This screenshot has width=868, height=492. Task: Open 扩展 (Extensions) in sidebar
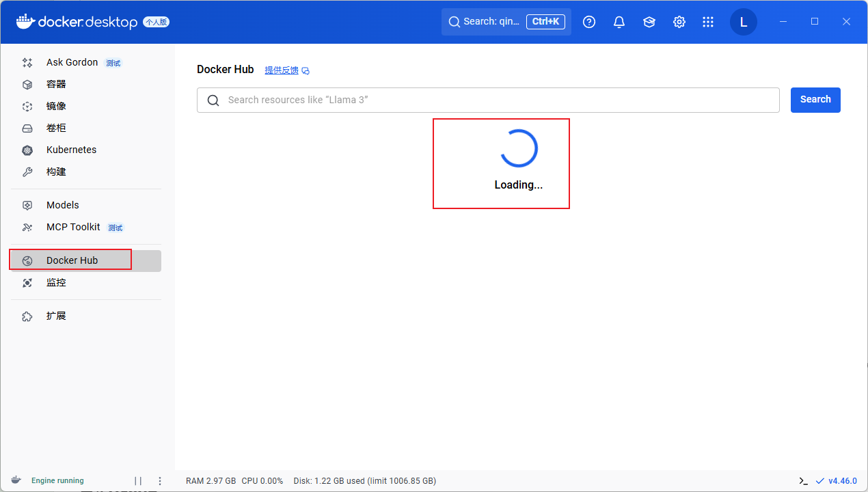[56, 316]
